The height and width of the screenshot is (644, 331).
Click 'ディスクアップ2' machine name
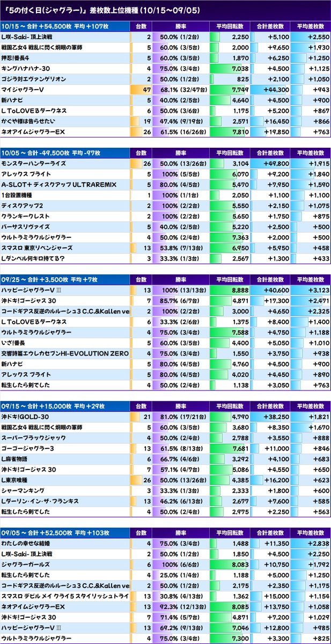pyautogui.click(x=22, y=205)
